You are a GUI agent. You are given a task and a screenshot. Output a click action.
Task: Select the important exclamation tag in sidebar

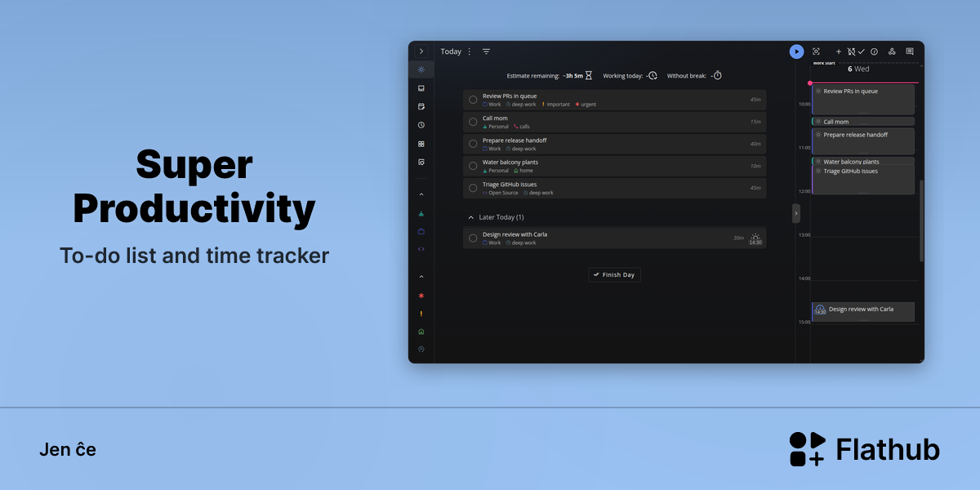421,314
